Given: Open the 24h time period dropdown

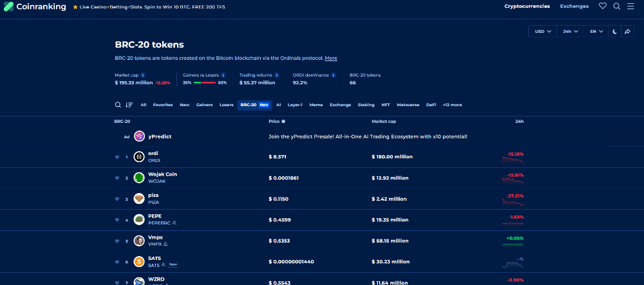Looking at the screenshot, I should click(570, 32).
